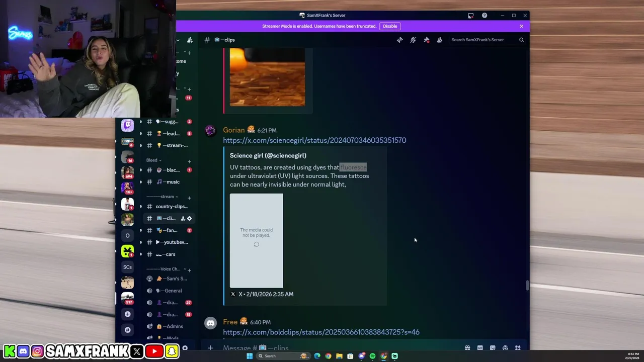Open the gift icon in message bar
This screenshot has width=644, height=362.
(x=467, y=347)
